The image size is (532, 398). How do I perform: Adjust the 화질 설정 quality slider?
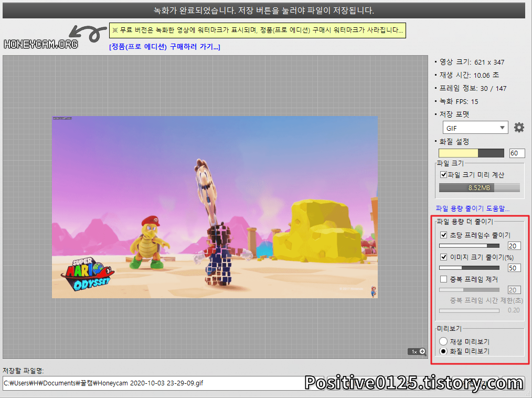tap(471, 153)
